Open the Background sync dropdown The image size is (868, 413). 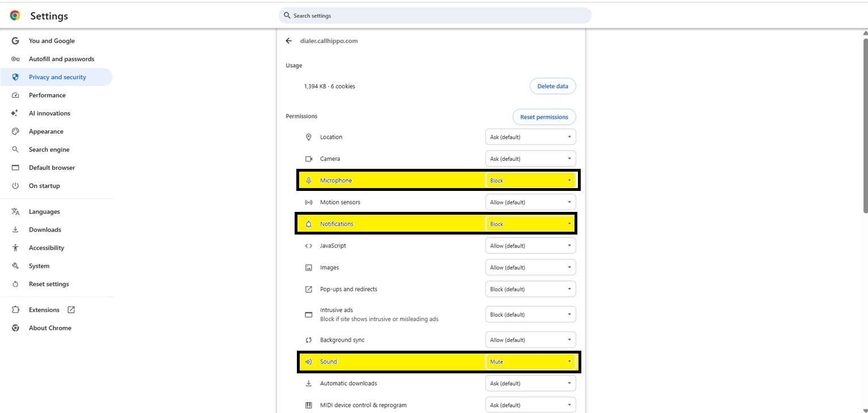pyautogui.click(x=530, y=340)
